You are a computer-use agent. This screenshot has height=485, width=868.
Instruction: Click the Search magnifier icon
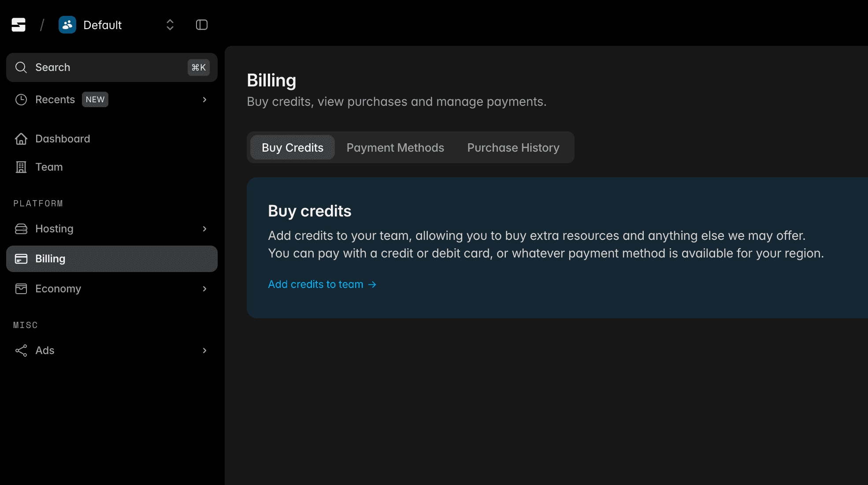[x=21, y=67]
